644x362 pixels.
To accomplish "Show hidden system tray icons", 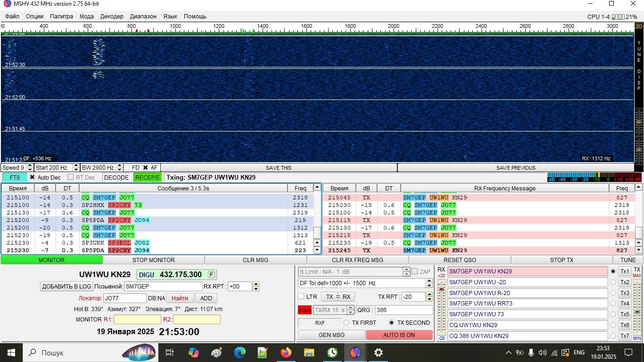I will [508, 353].
